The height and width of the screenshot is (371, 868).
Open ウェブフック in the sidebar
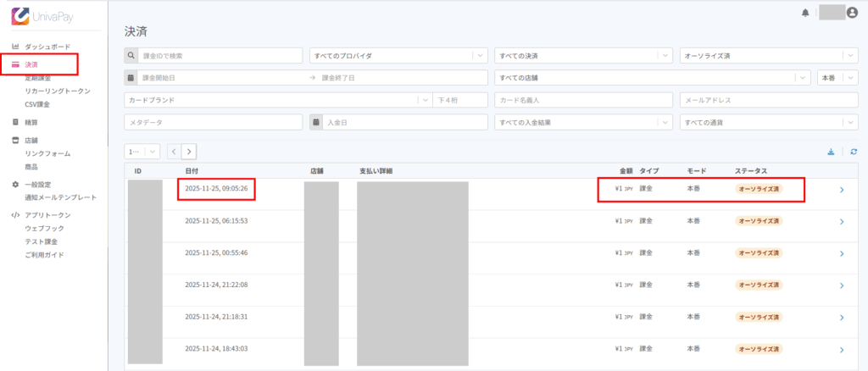pyautogui.click(x=44, y=229)
